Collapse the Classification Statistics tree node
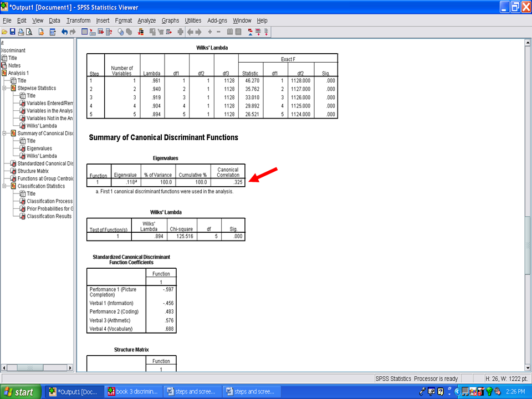The width and height of the screenshot is (532, 399). [x=5, y=186]
